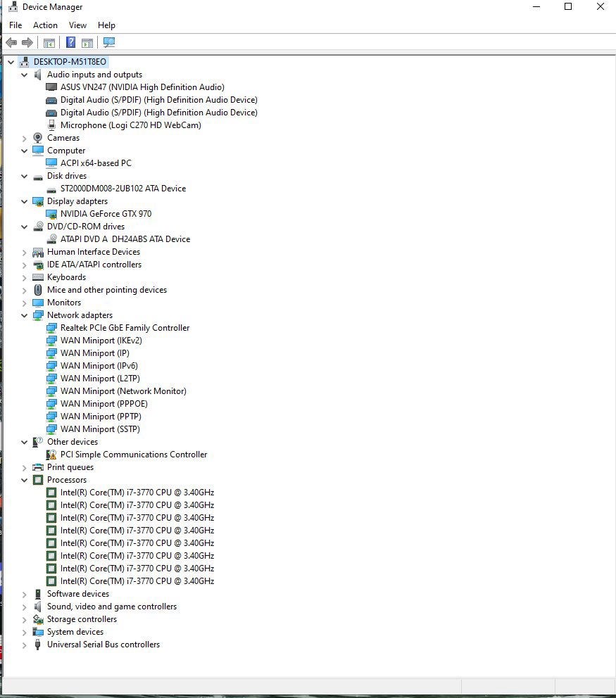Select WAN Miniport (Network Monitor) adapter
Screen dimensions: 616x698
pos(123,391)
